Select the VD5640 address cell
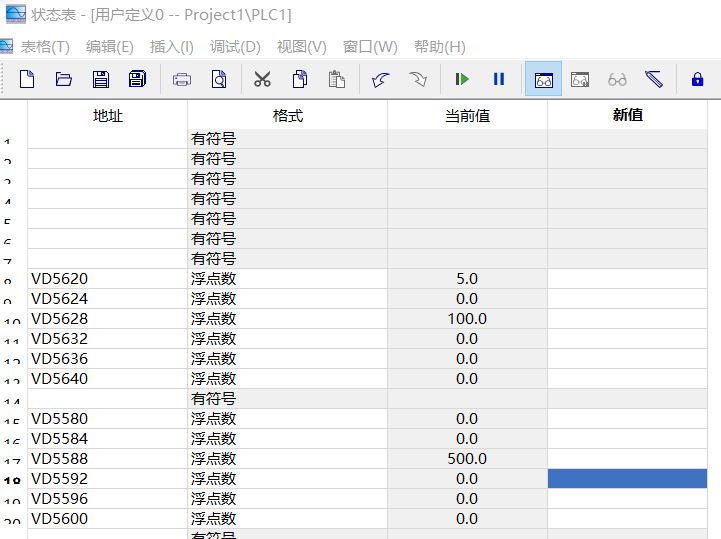 [108, 378]
